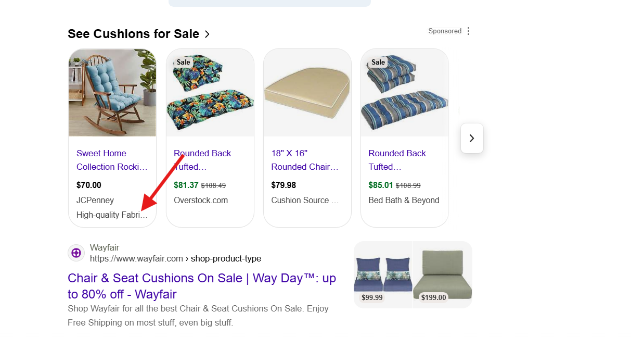Click the $99.99 blue cushions thumbnail
644x337 pixels.
pos(383,274)
